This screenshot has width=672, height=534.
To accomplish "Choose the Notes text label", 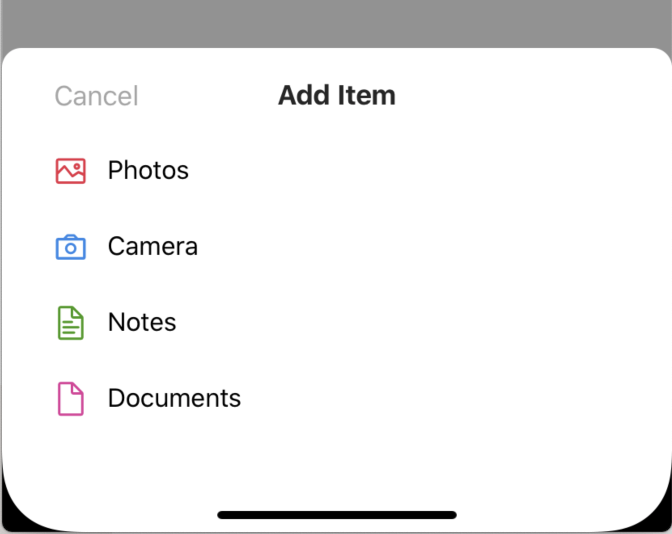I will click(x=142, y=323).
